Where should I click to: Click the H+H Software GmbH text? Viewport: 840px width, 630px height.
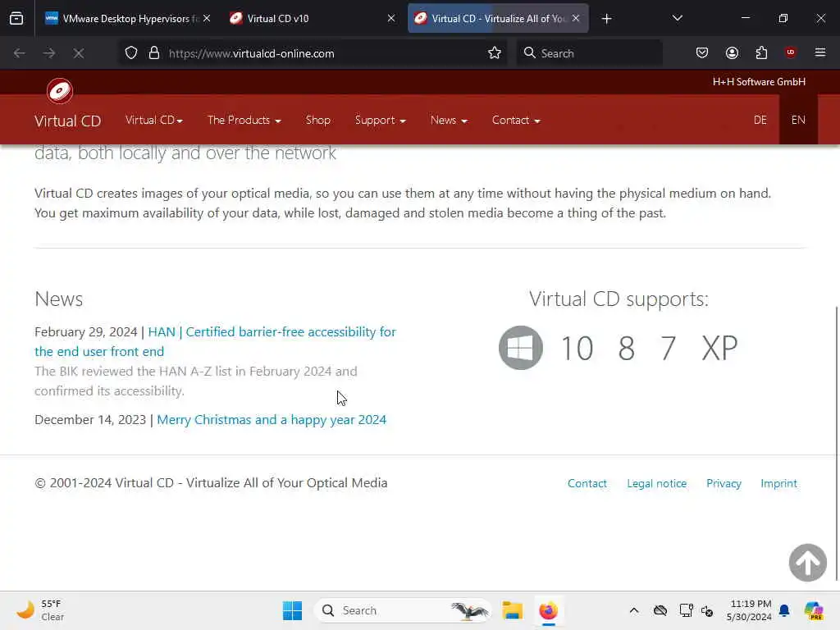click(759, 81)
